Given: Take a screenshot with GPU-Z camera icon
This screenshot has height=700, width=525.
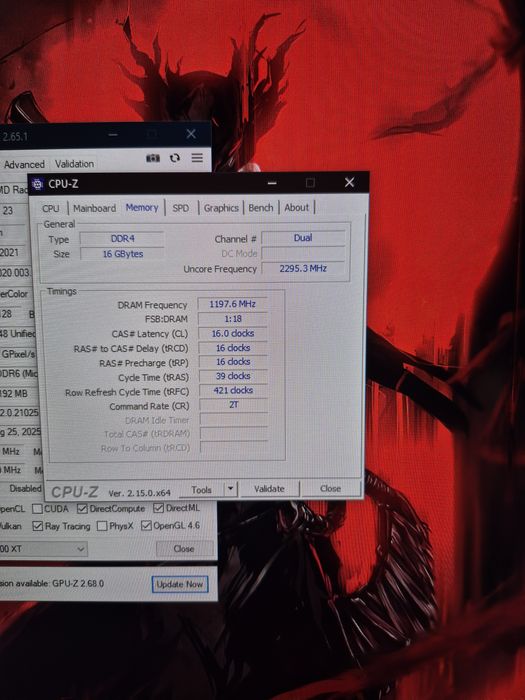Looking at the screenshot, I should pyautogui.click(x=153, y=158).
